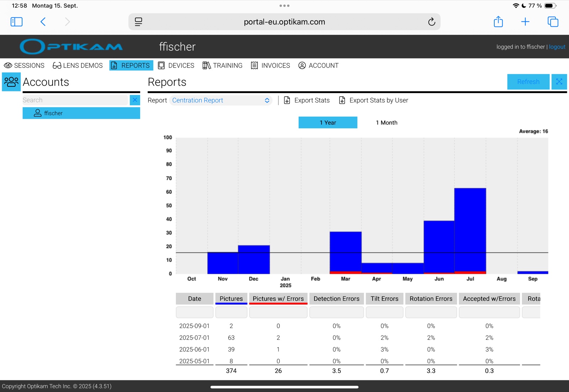Click the tall blue July bar in chart
This screenshot has width=569, height=392.
click(470, 230)
